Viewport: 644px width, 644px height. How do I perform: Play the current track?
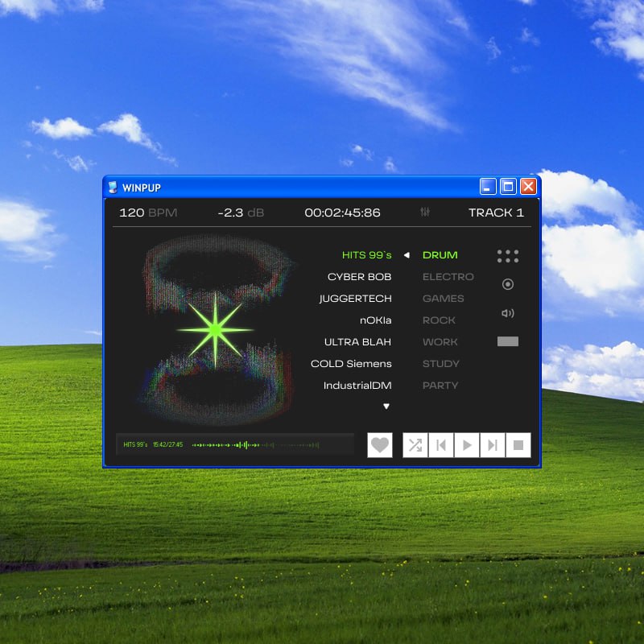(x=467, y=445)
